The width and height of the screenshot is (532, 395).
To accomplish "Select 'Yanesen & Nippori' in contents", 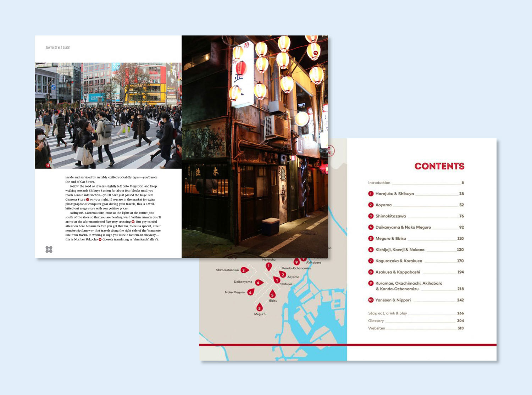I will [x=393, y=300].
